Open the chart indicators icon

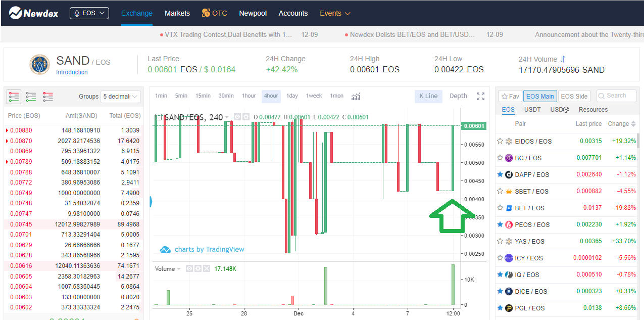click(x=356, y=96)
